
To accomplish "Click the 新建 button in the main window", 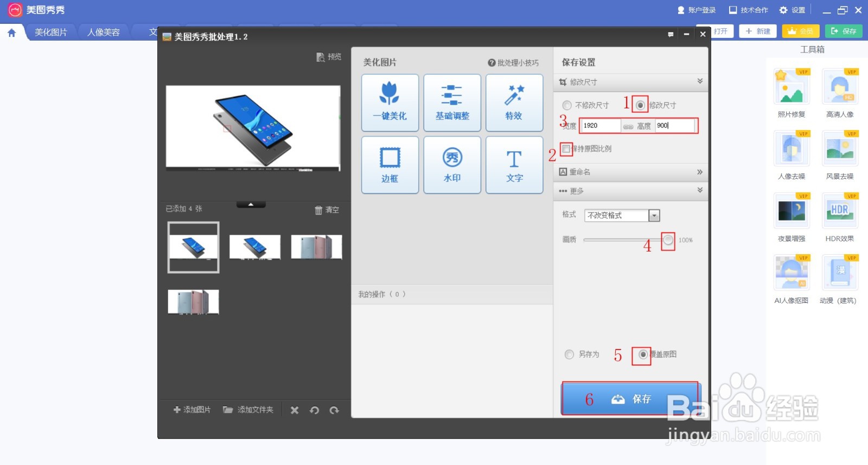I will pyautogui.click(x=758, y=31).
